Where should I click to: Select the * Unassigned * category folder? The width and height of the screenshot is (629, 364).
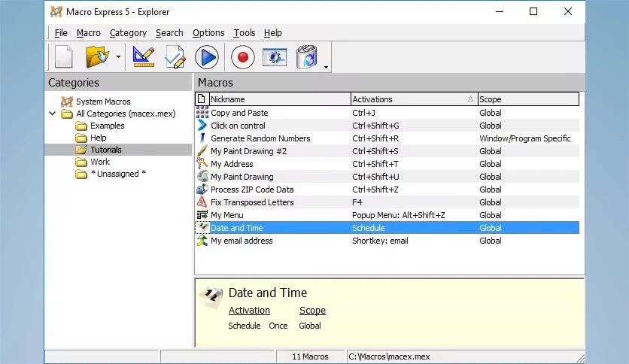tap(118, 174)
